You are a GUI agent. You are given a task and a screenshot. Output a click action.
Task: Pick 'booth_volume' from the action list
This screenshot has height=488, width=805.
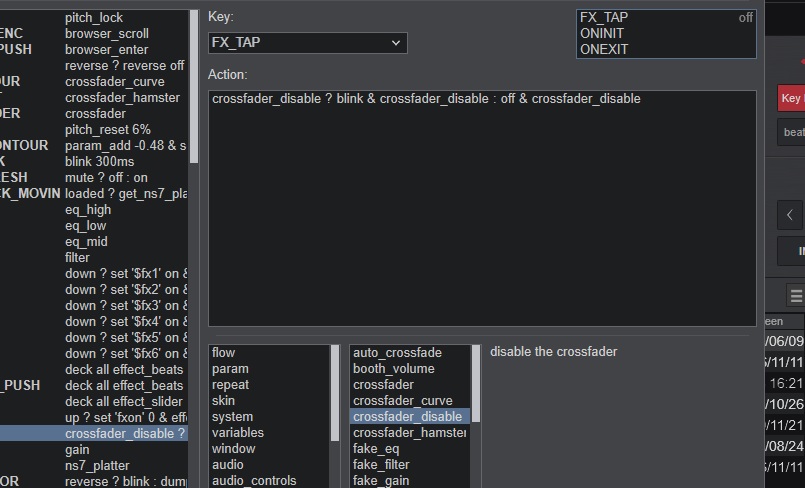click(x=396, y=369)
